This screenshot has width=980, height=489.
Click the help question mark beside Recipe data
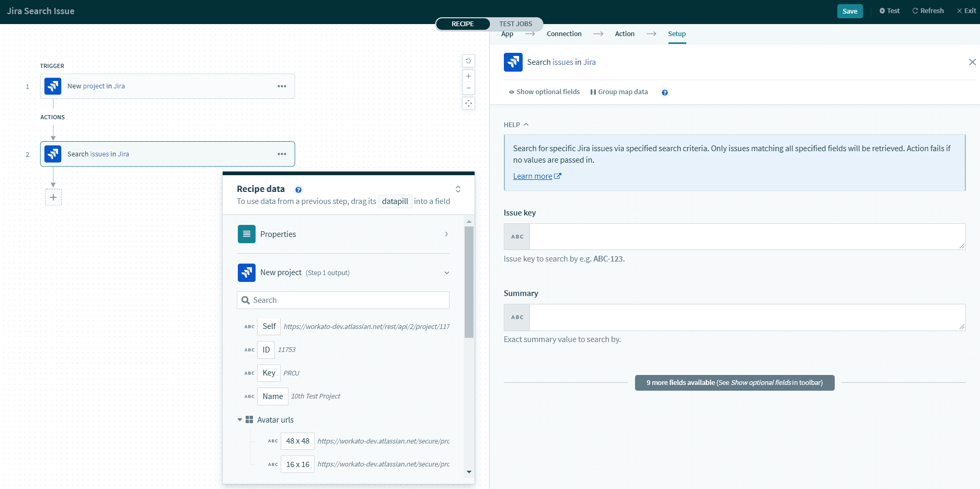point(298,189)
